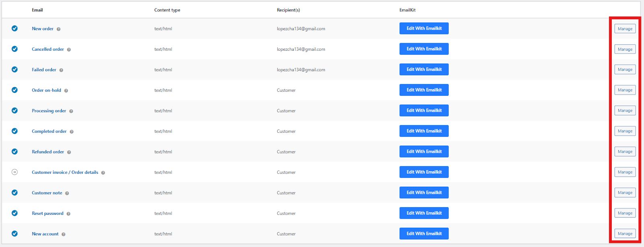Toggle enabled checkmark for New order email
644x247 pixels.
14,29
